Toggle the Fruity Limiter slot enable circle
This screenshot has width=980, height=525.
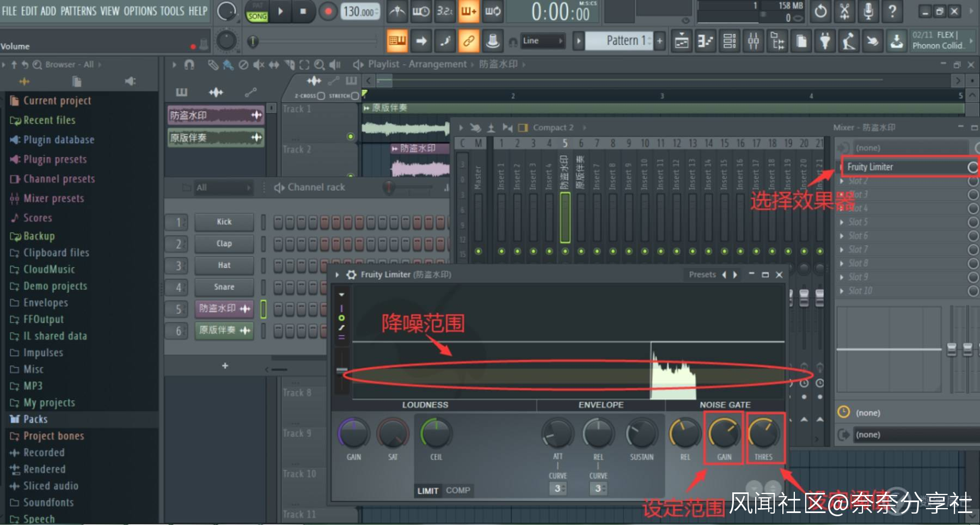pyautogui.click(x=973, y=167)
